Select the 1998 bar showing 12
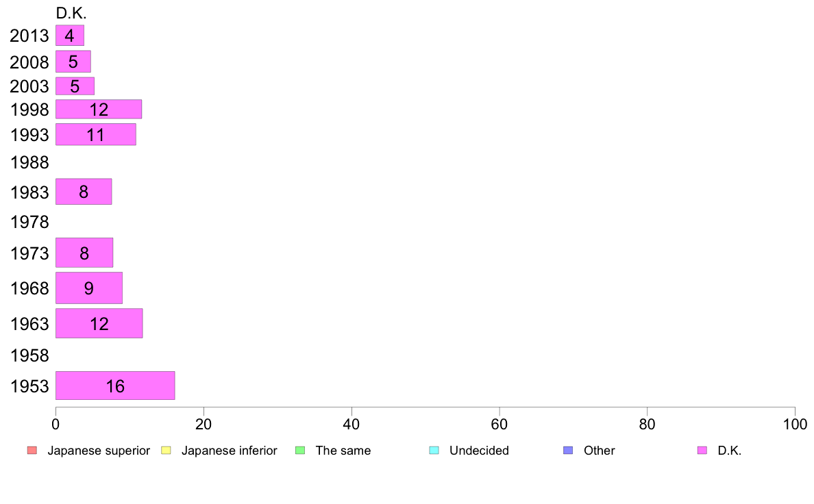 click(x=99, y=110)
